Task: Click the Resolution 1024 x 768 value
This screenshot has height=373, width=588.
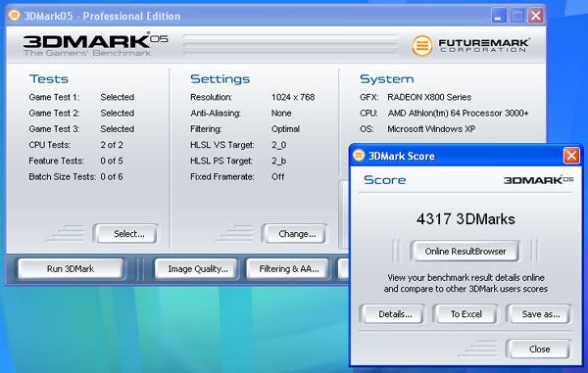Action: tap(293, 97)
